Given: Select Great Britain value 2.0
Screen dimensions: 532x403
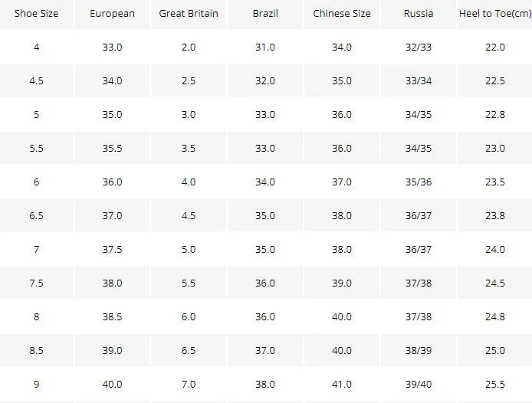Looking at the screenshot, I should point(189,48).
